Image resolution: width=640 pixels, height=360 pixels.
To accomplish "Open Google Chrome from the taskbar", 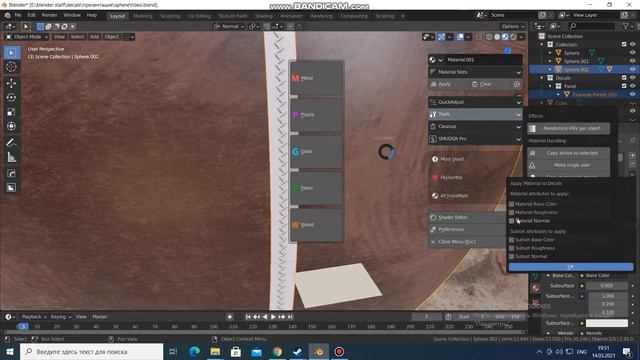I will [277, 351].
